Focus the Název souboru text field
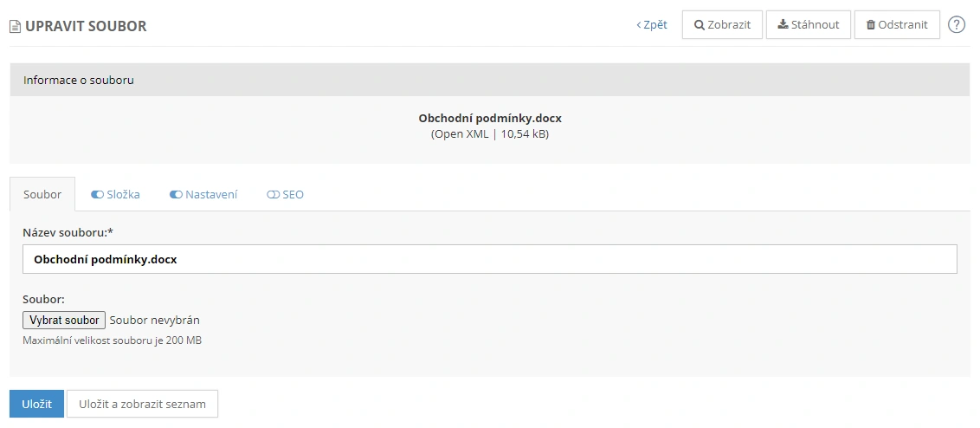This screenshot has width=980, height=428. 489,259
